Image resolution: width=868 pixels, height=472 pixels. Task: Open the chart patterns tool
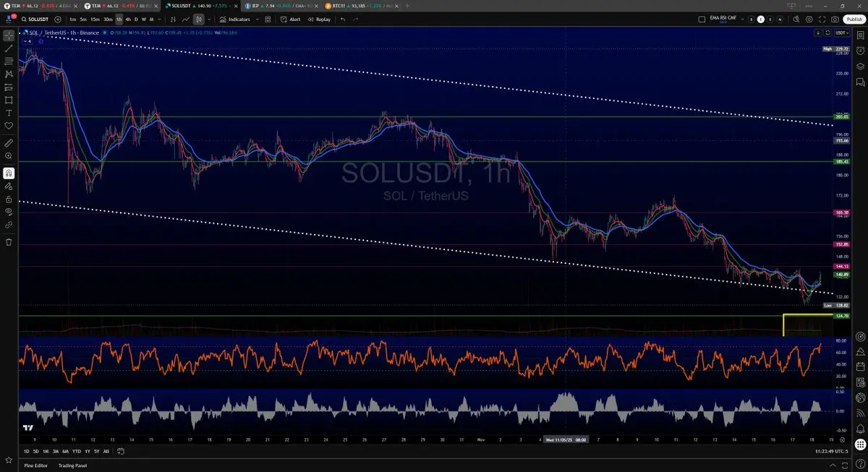point(9,74)
